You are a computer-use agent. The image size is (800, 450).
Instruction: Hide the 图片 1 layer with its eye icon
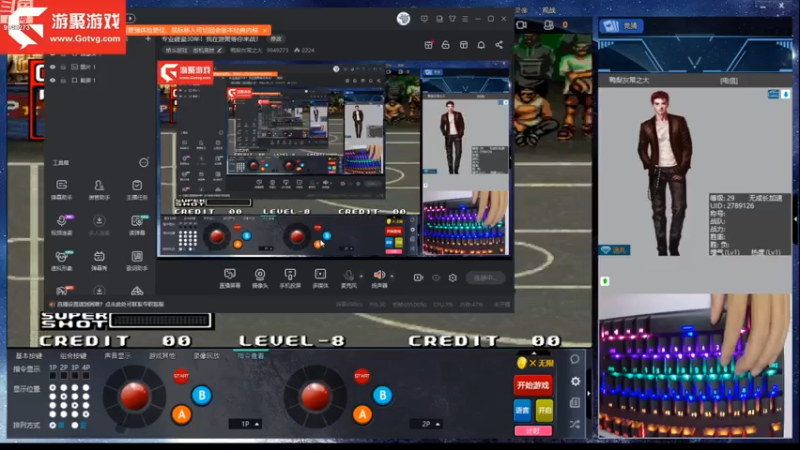click(52, 67)
